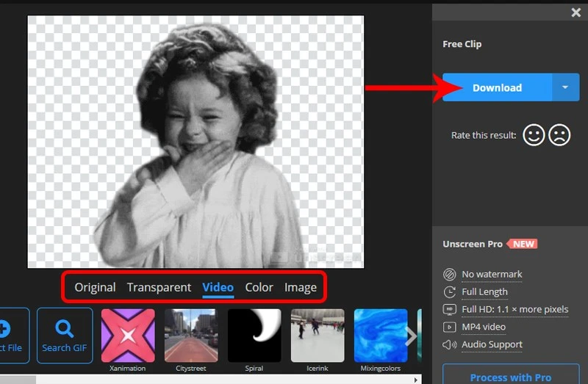Select the Color background tab
The width and height of the screenshot is (588, 384).
pyautogui.click(x=259, y=287)
